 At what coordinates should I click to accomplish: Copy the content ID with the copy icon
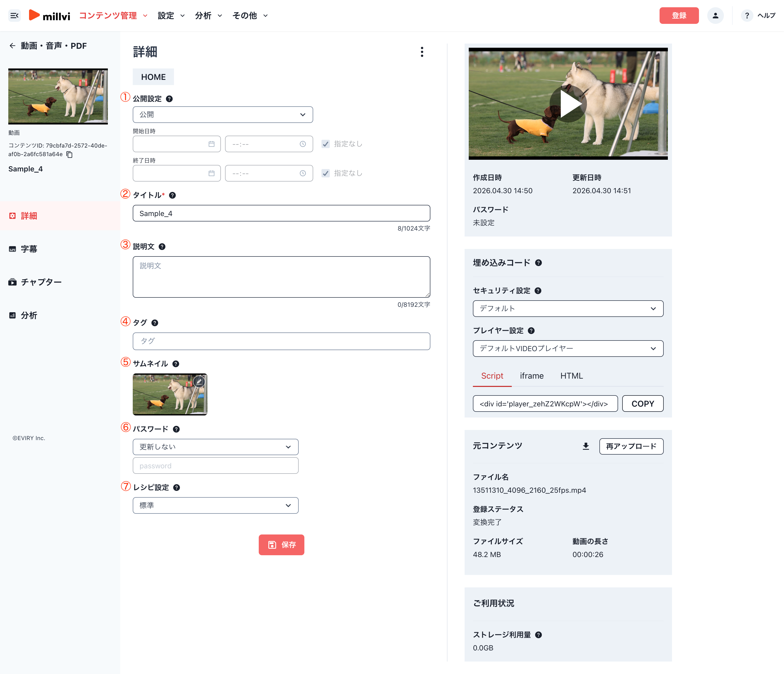point(70,154)
